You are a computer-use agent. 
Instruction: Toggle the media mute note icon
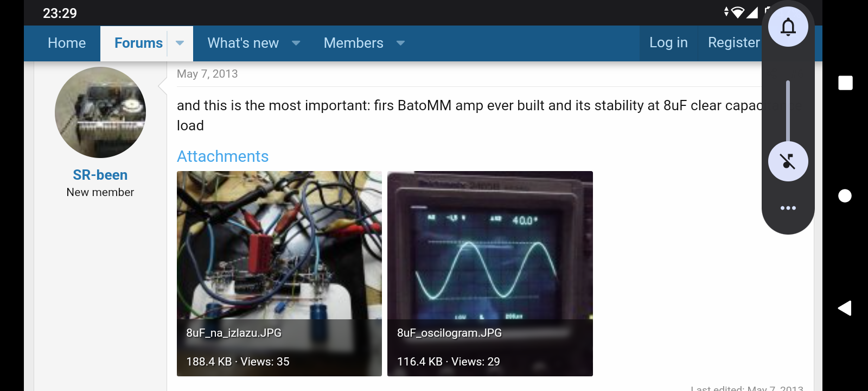788,161
